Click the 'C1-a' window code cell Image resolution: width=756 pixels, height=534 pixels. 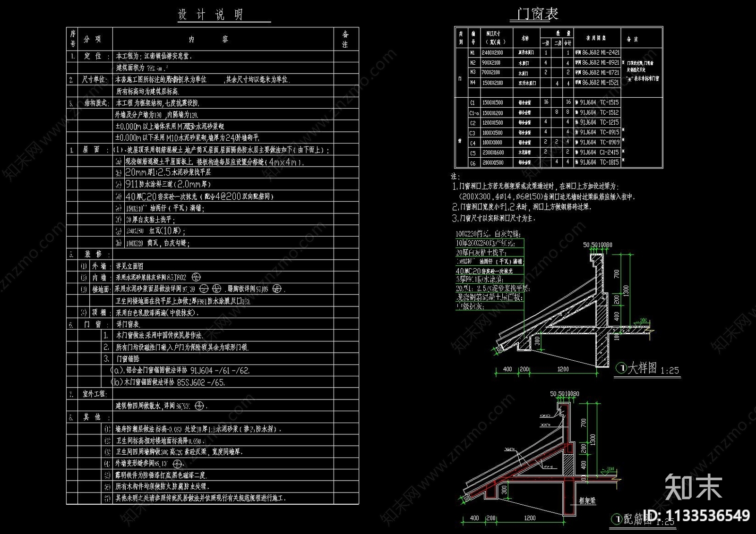pos(473,113)
